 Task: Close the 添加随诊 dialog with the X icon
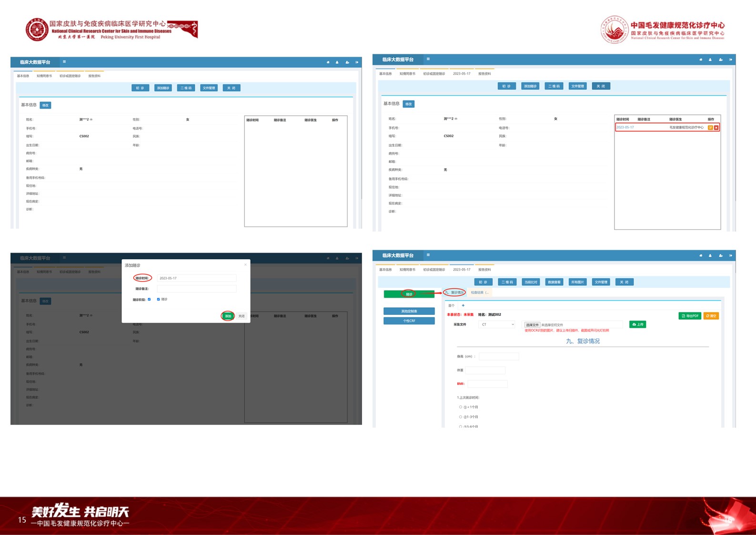pyautogui.click(x=246, y=264)
